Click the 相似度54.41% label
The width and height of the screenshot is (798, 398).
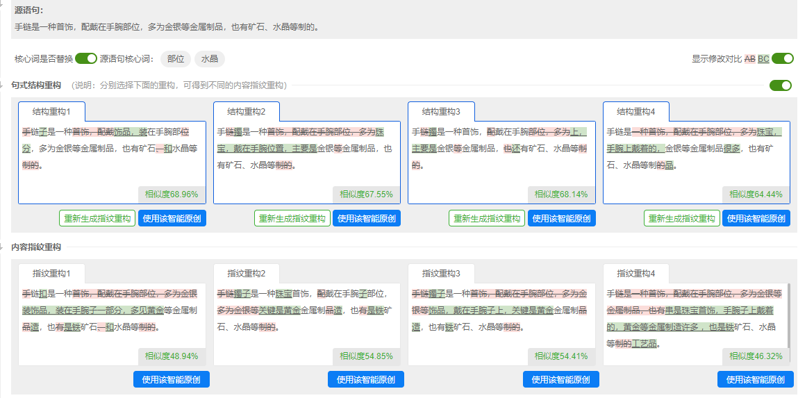click(x=561, y=356)
